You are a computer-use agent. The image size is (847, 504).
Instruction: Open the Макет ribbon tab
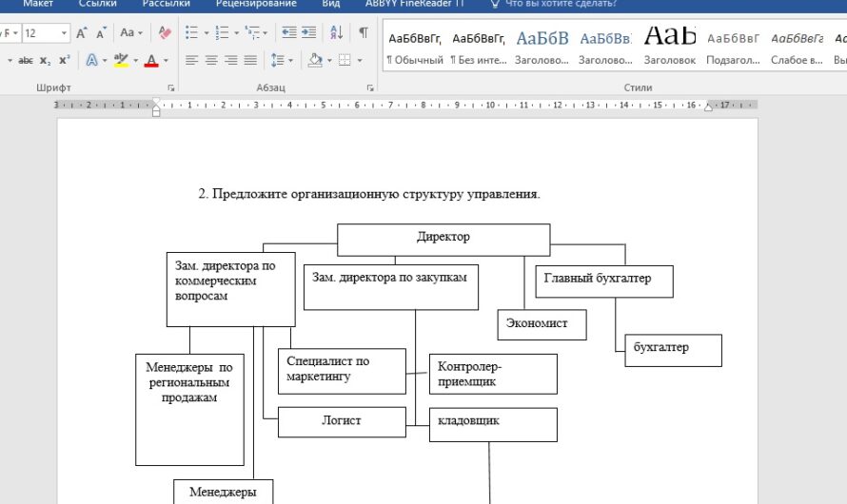tap(38, 4)
